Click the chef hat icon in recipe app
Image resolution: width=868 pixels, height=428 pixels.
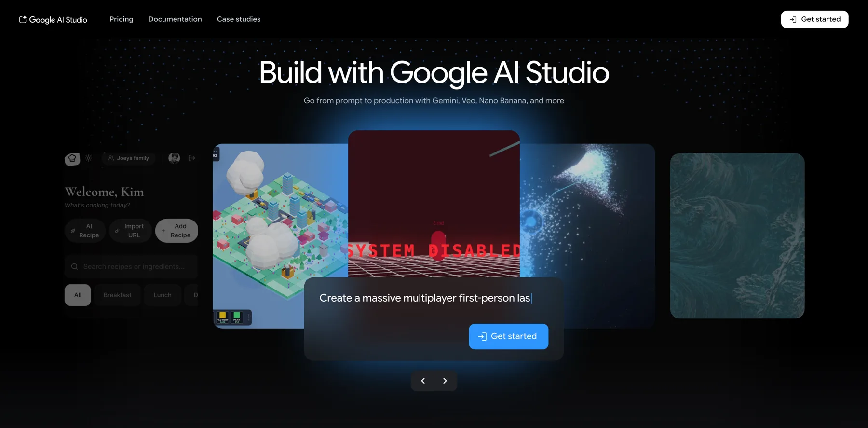72,158
